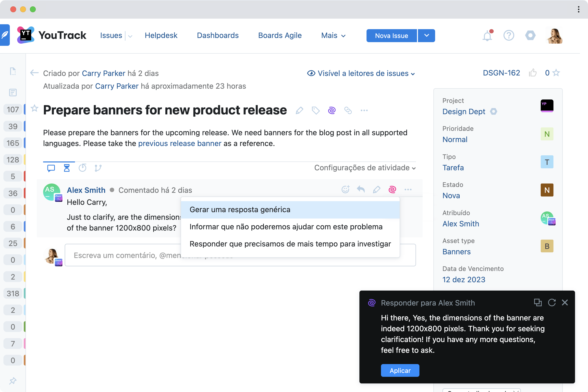The image size is (588, 392).
Task: Choose Responder que precisamos de mais tempo
Action: click(290, 244)
